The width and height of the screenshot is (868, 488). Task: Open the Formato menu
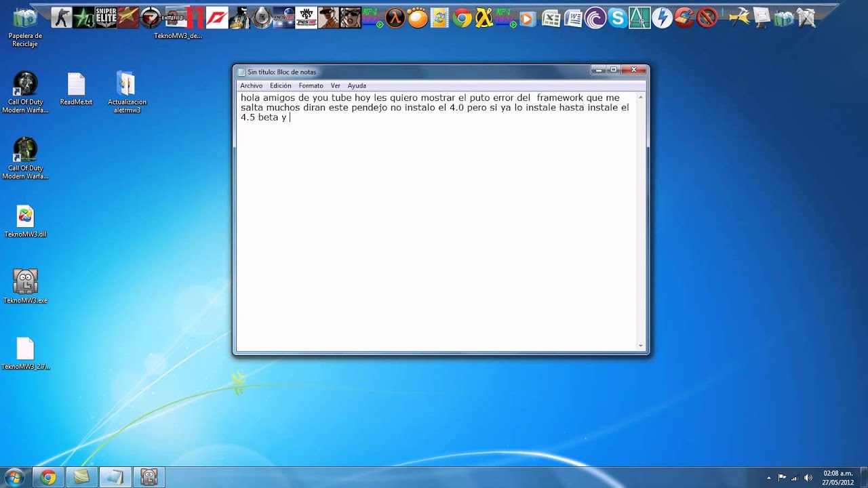pyautogui.click(x=311, y=85)
